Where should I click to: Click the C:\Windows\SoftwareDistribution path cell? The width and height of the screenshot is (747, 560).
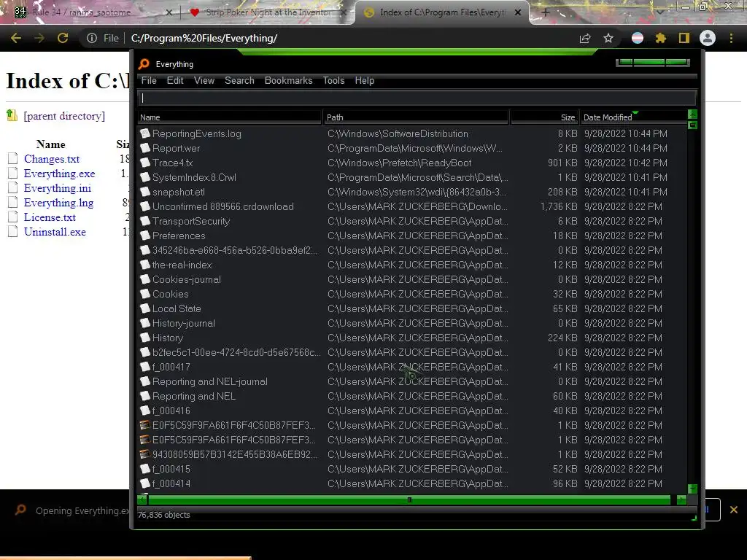398,133
